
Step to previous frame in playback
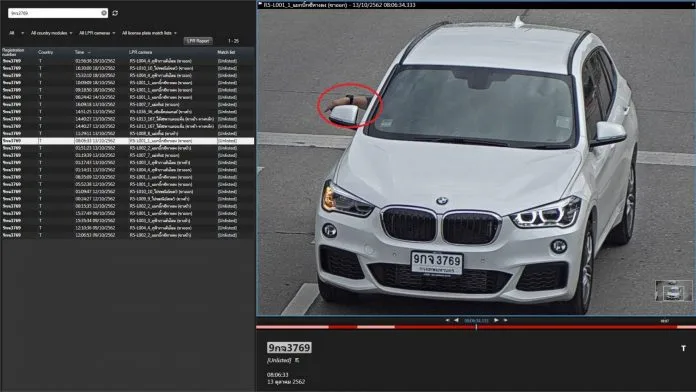pyautogui.click(x=456, y=320)
